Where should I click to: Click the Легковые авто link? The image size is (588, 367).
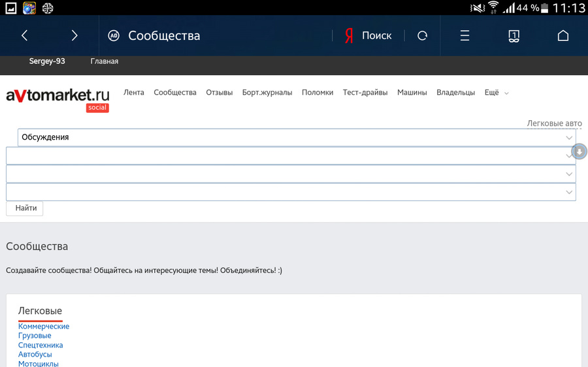click(554, 123)
